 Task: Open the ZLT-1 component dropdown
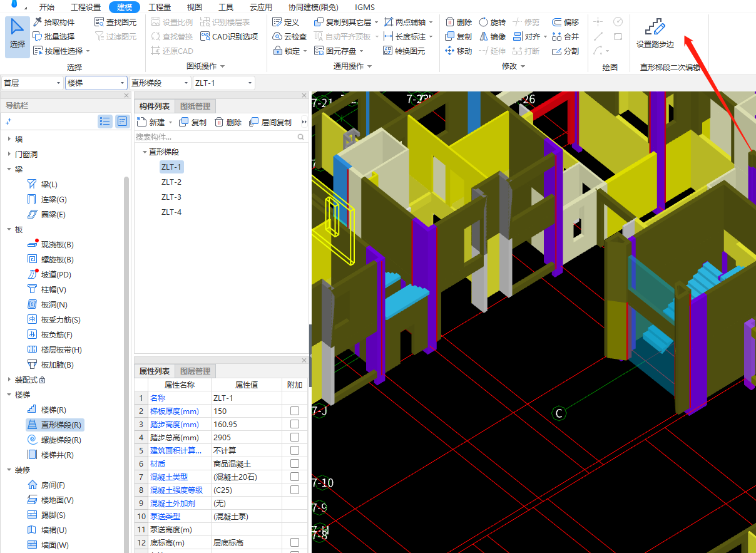pos(224,83)
